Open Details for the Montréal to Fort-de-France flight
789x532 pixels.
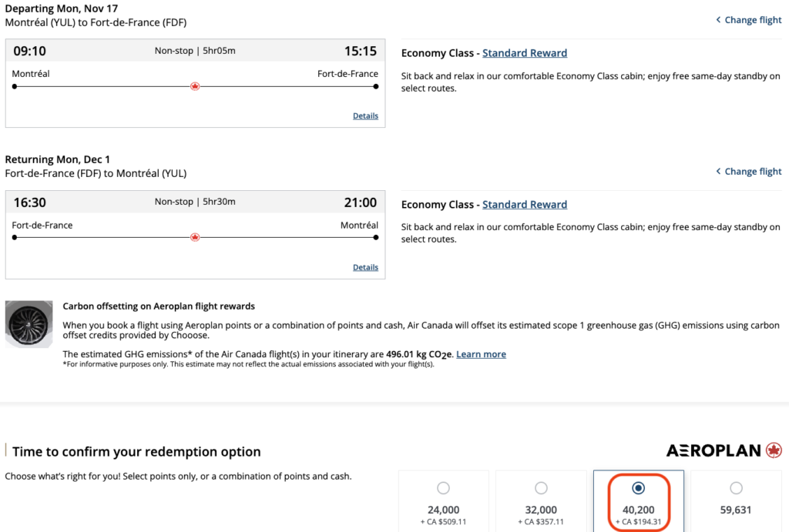[365, 116]
